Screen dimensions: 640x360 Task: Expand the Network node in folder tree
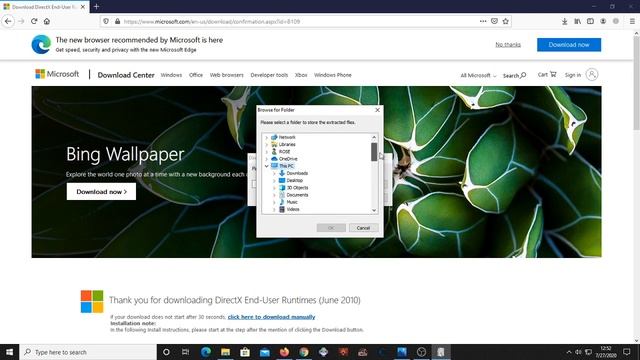point(267,138)
